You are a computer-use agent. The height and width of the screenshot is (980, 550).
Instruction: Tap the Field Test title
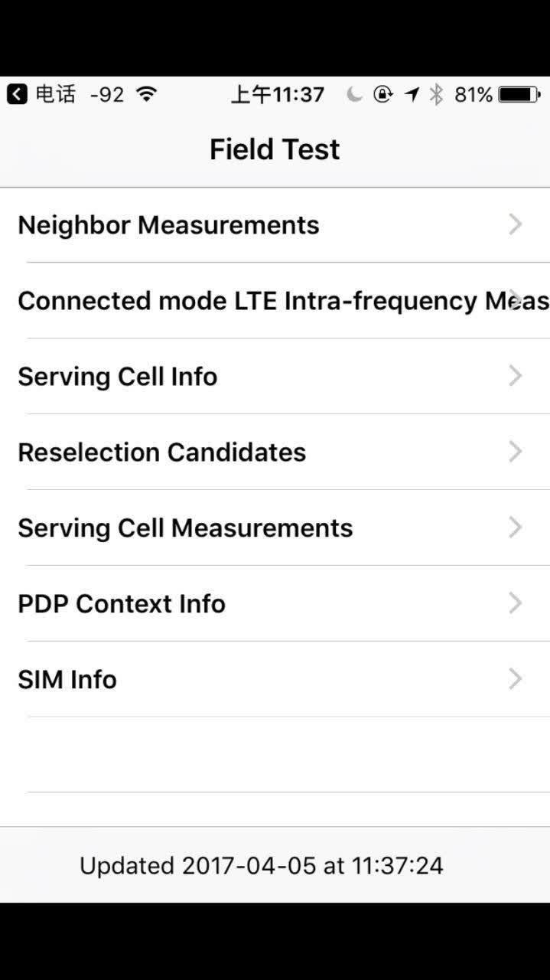tap(275, 149)
